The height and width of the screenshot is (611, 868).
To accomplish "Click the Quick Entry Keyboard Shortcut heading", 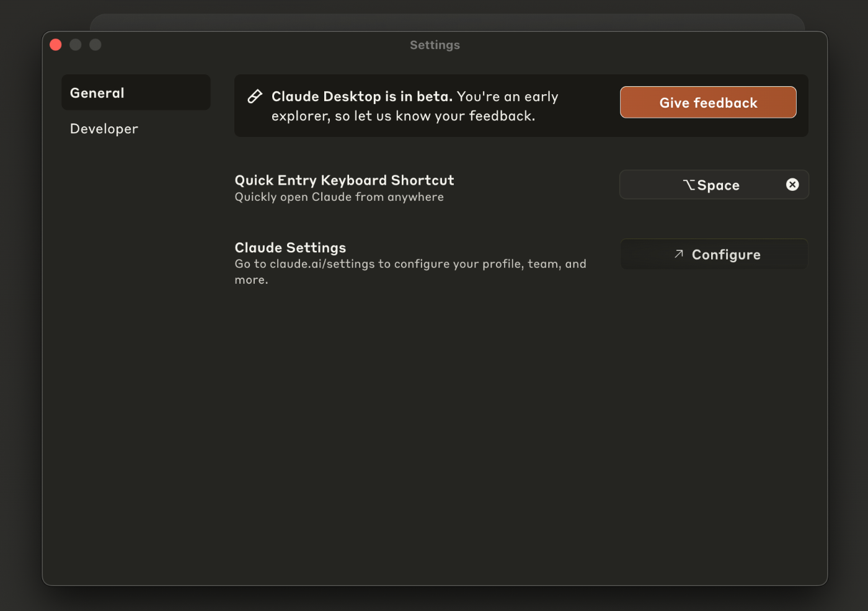I will (344, 180).
